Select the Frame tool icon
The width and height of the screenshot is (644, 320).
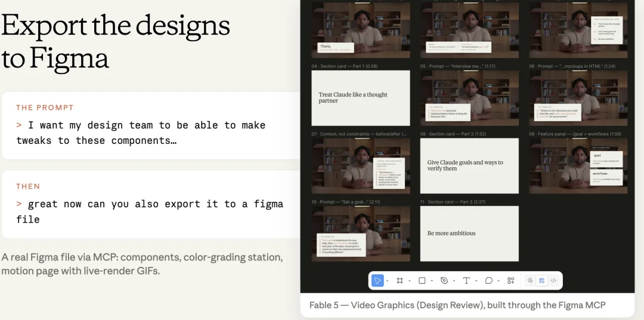pos(400,281)
